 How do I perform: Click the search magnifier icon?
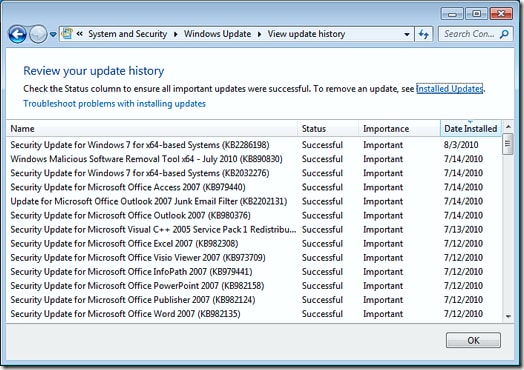[504, 34]
